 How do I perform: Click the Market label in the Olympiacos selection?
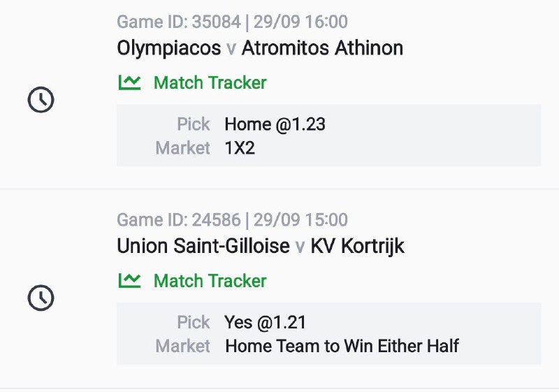tap(182, 148)
